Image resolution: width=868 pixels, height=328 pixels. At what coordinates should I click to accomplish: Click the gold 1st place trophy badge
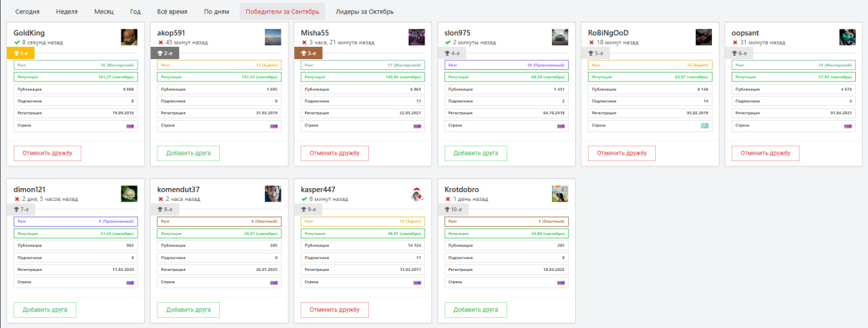coord(20,53)
